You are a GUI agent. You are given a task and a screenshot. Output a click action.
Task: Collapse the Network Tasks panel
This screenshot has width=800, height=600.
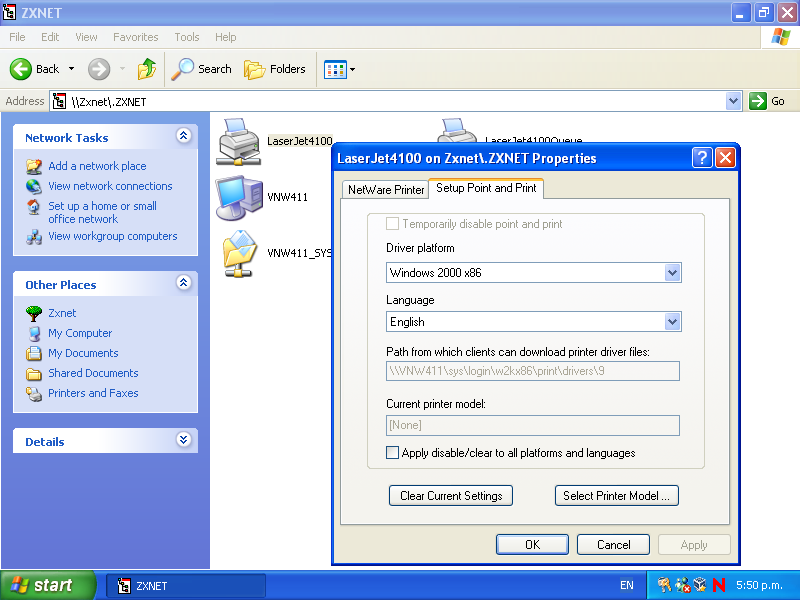tap(184, 136)
